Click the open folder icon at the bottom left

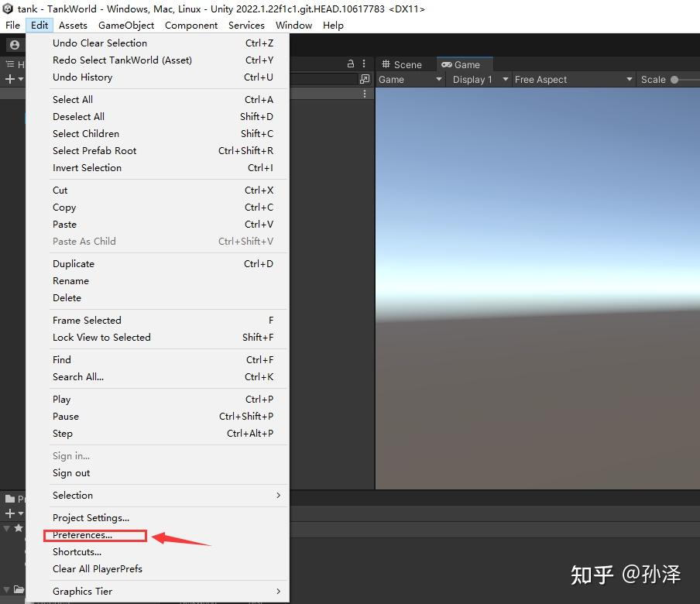[19, 590]
